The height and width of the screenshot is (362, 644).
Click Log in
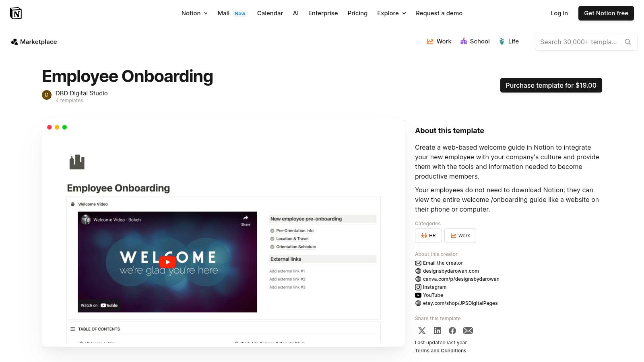click(x=559, y=13)
